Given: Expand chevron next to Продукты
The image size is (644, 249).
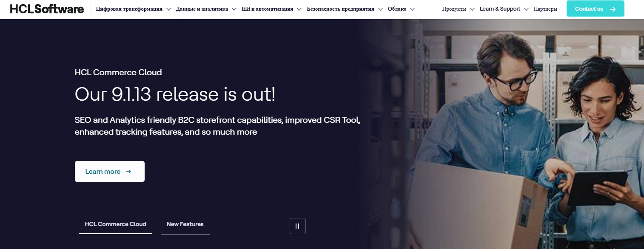Looking at the screenshot, I should (472, 9).
